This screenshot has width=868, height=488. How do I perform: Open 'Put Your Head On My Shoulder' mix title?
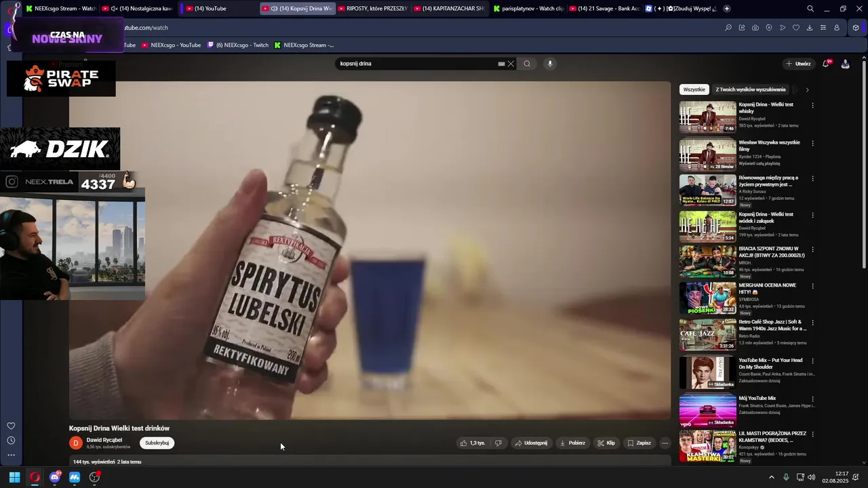770,363
